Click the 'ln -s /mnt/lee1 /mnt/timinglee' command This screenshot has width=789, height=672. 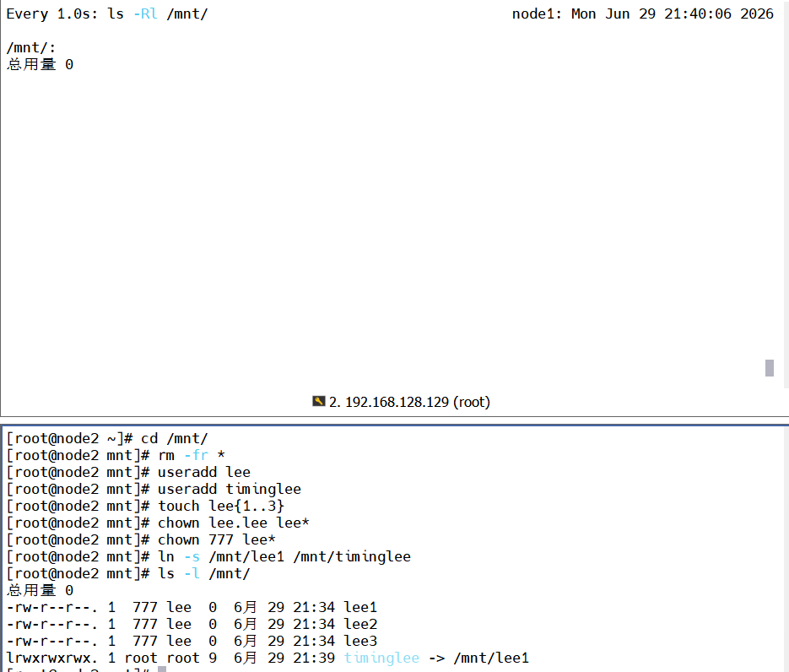pyautogui.click(x=284, y=556)
